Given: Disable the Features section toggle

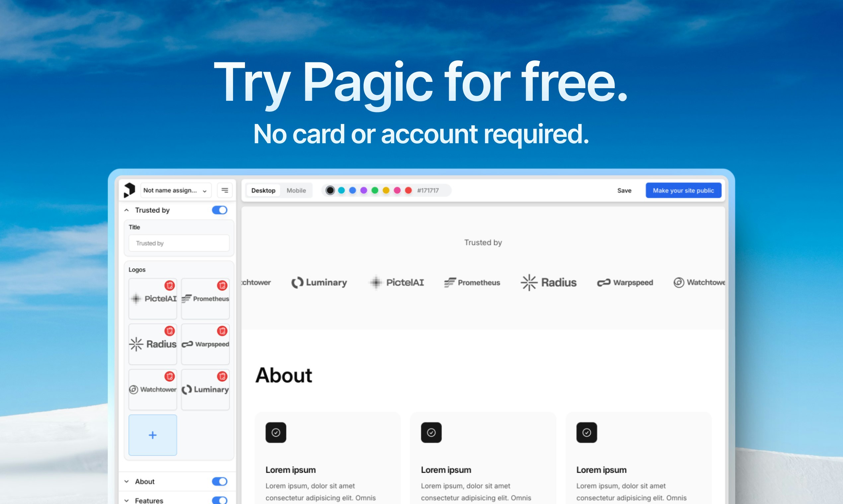Looking at the screenshot, I should tap(219, 500).
